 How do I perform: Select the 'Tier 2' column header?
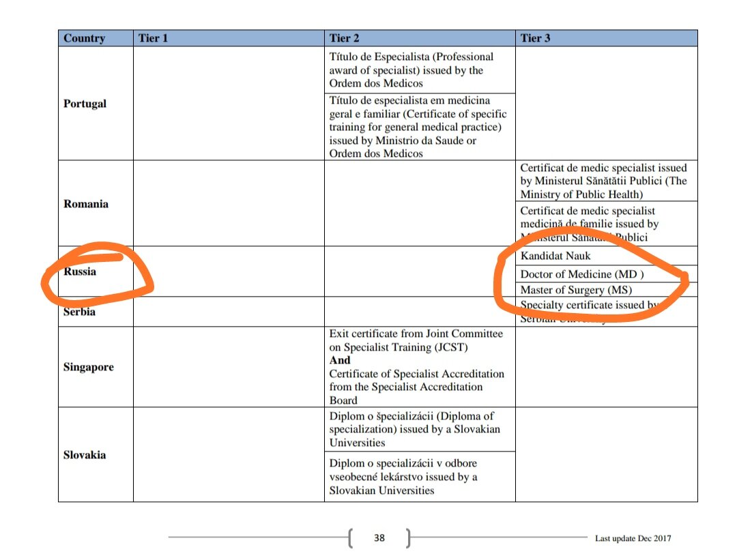pos(420,38)
